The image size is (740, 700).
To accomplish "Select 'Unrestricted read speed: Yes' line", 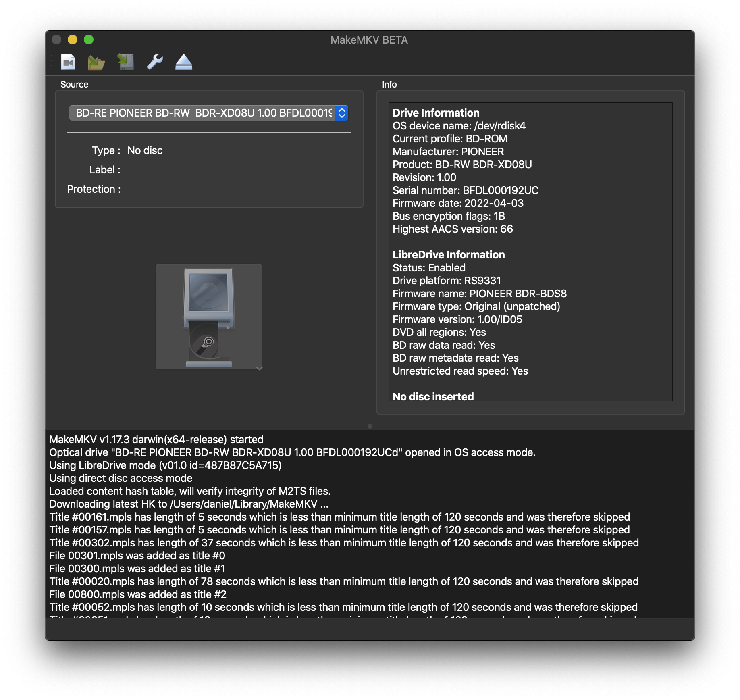I will tap(460, 371).
